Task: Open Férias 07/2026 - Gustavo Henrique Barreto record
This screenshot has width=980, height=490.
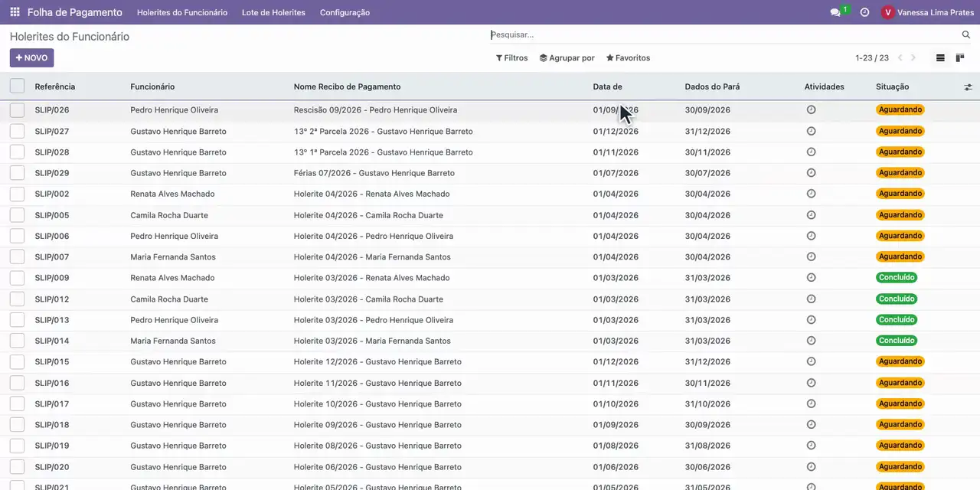Action: (x=374, y=173)
